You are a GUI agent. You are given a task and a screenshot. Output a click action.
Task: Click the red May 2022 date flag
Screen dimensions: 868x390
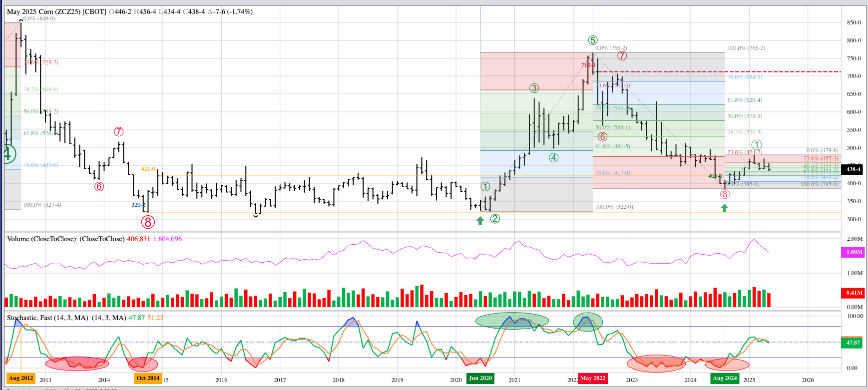(593, 378)
